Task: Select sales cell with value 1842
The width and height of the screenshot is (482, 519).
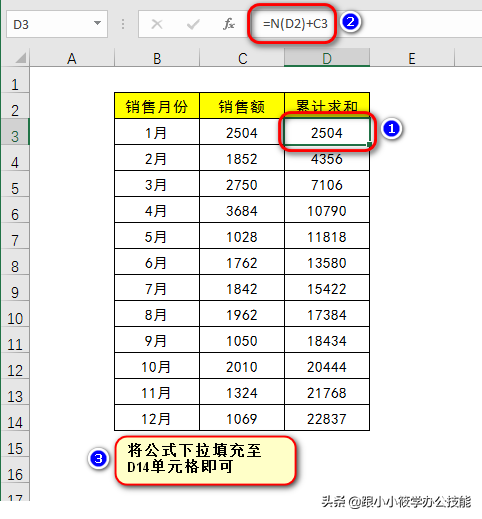Action: pos(242,288)
